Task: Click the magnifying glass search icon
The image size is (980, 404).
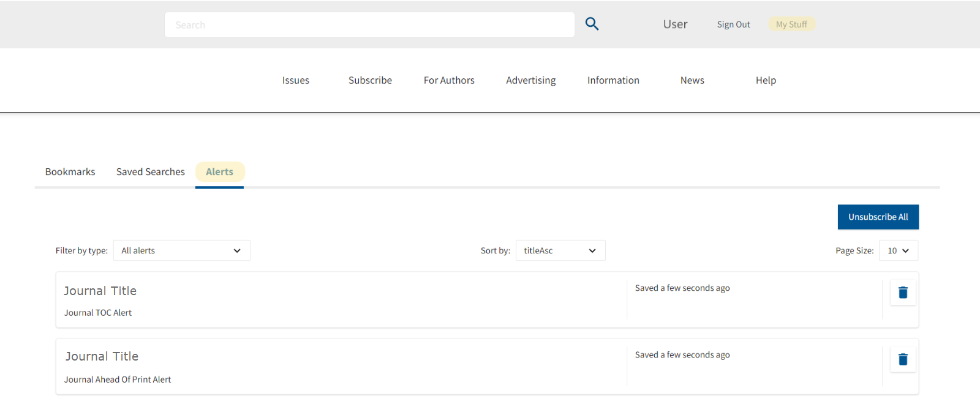Action: (x=592, y=24)
